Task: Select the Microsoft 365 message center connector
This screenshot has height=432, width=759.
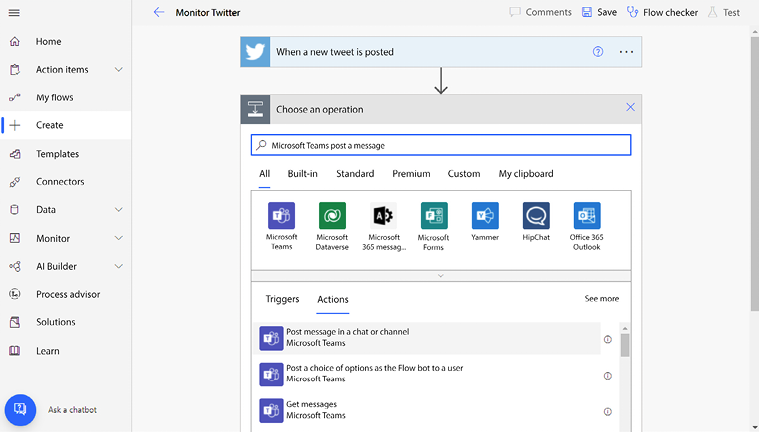Action: (x=384, y=226)
